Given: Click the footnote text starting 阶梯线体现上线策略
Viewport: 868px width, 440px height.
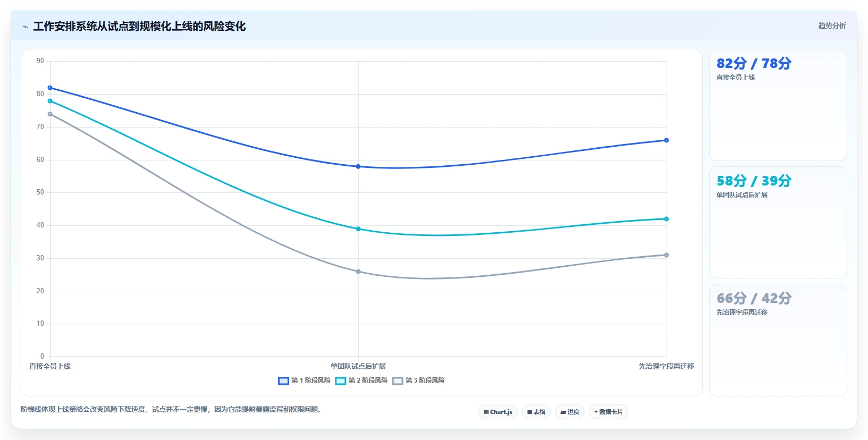Looking at the screenshot, I should (x=171, y=409).
